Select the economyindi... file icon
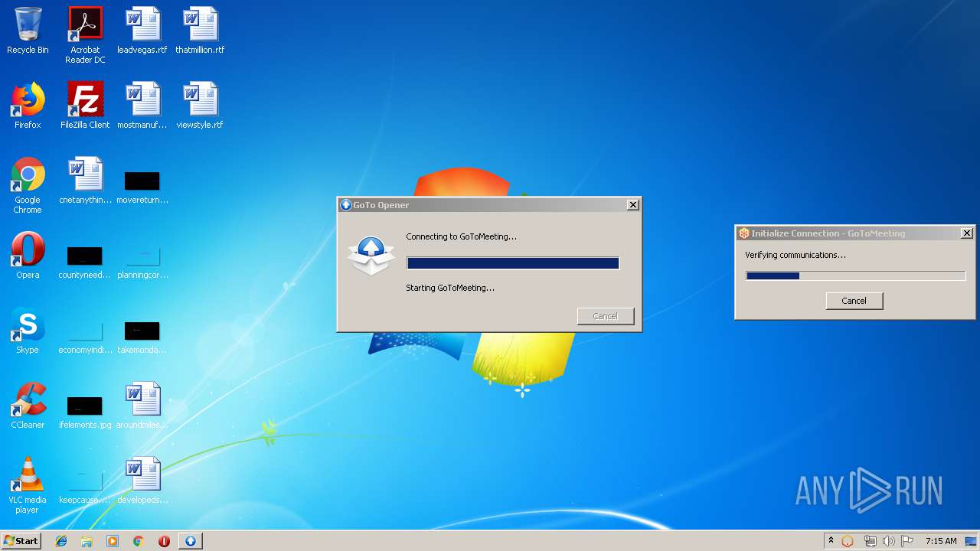The image size is (980, 551). (x=85, y=337)
